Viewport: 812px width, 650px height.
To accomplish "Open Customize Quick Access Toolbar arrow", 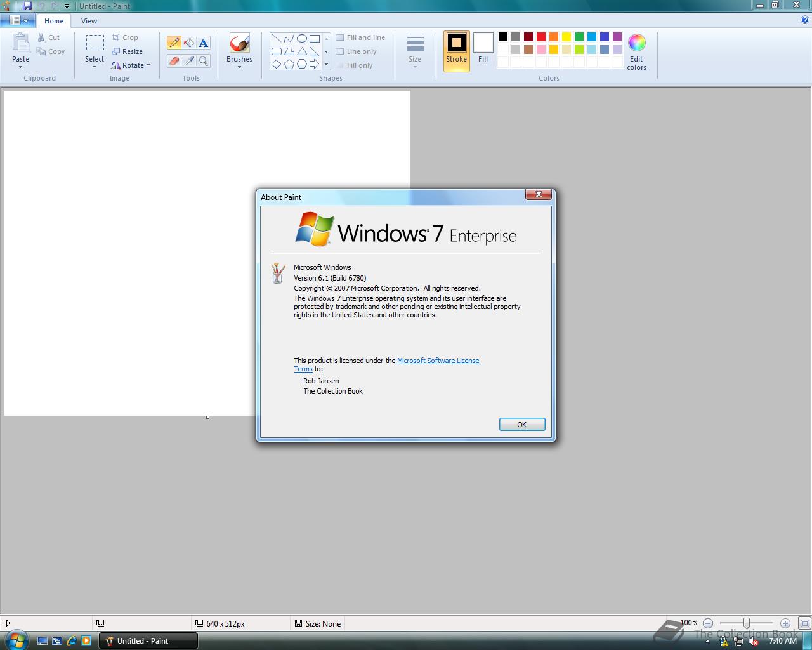I will click(x=67, y=6).
